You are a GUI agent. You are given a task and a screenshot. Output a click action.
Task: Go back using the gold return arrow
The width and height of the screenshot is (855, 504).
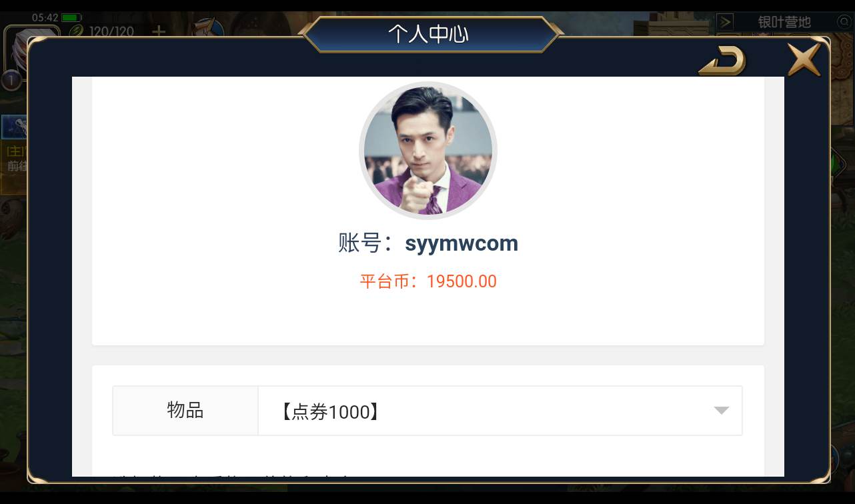tap(722, 61)
